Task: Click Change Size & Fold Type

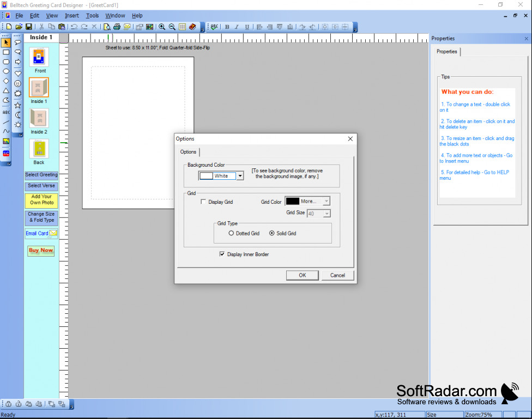Action: pos(41,217)
